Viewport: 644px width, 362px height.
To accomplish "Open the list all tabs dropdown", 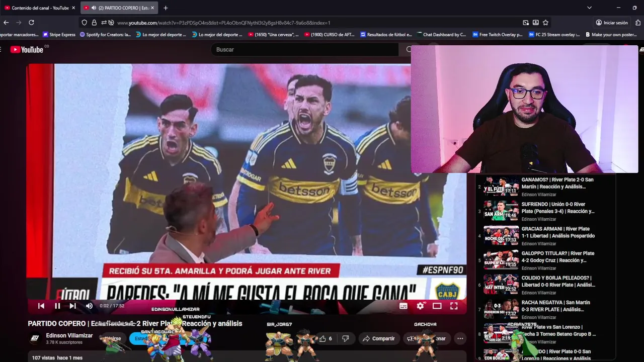I will (589, 8).
